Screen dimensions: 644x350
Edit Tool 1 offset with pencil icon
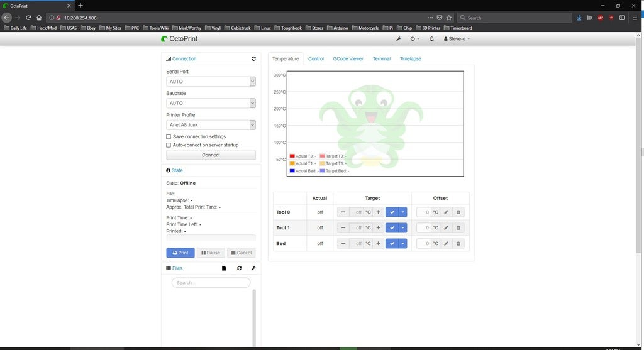tap(446, 227)
